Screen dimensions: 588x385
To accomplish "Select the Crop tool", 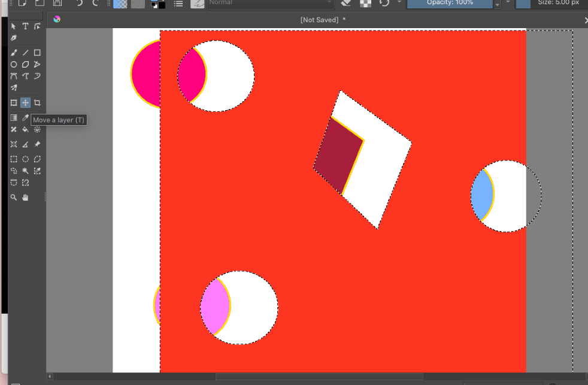I will (37, 102).
